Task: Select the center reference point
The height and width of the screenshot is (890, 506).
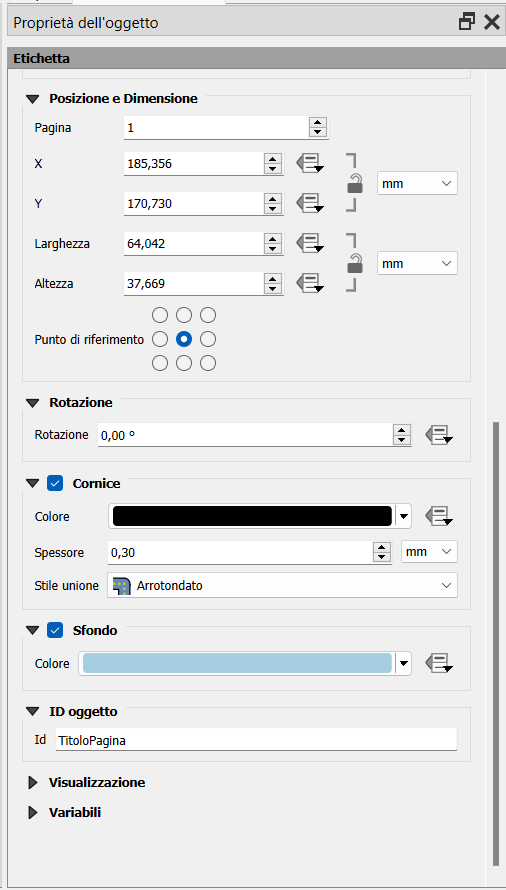Action: [184, 339]
